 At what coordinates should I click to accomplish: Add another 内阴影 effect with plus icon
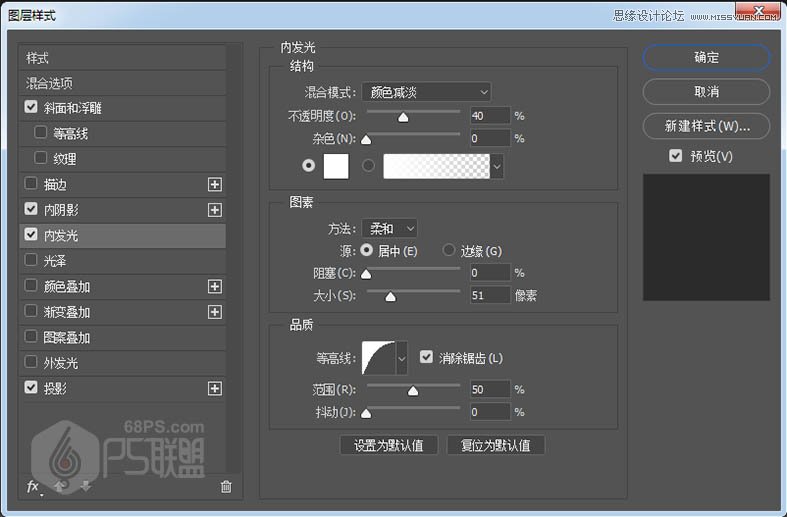[214, 210]
